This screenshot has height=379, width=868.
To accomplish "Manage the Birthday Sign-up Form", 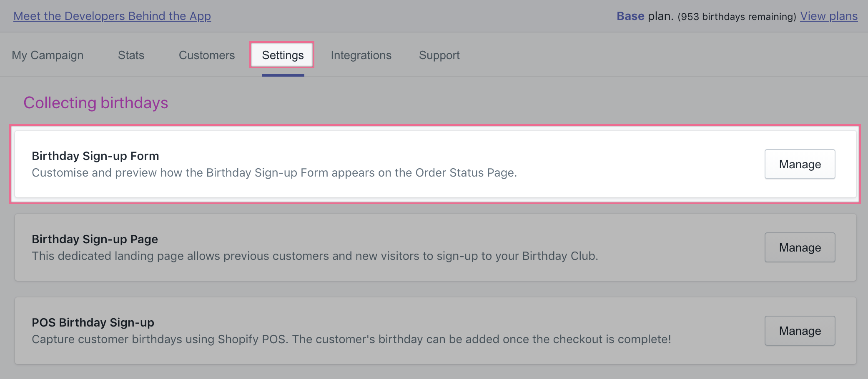I will pyautogui.click(x=800, y=164).
